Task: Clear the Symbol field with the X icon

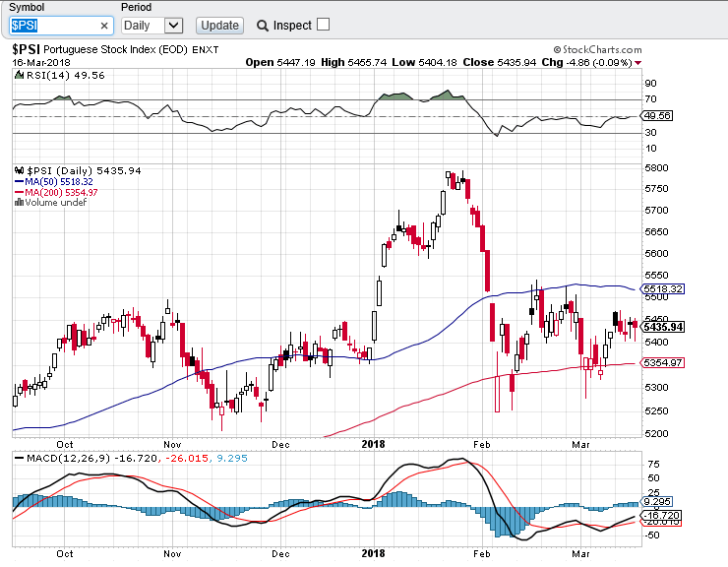Action: click(x=104, y=26)
